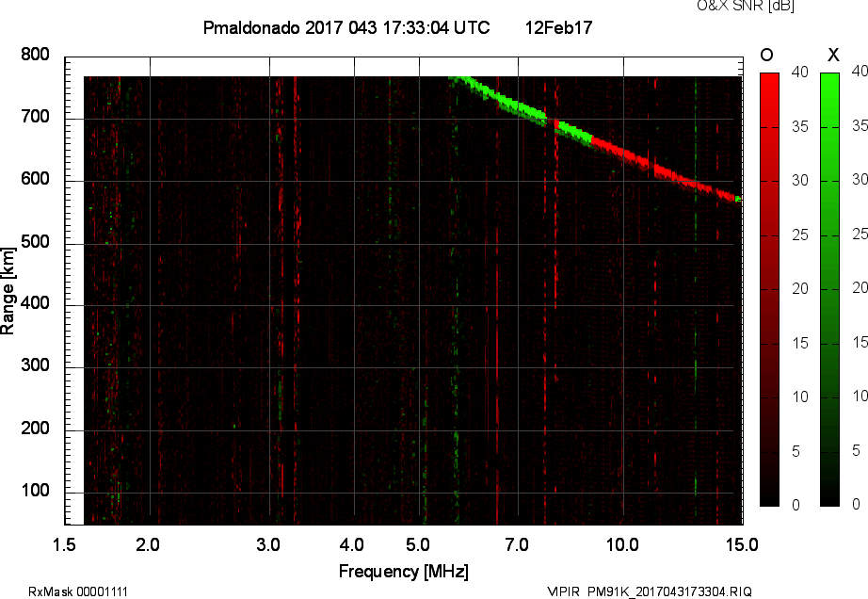Click the 800 tick on the range axis

click(x=35, y=56)
